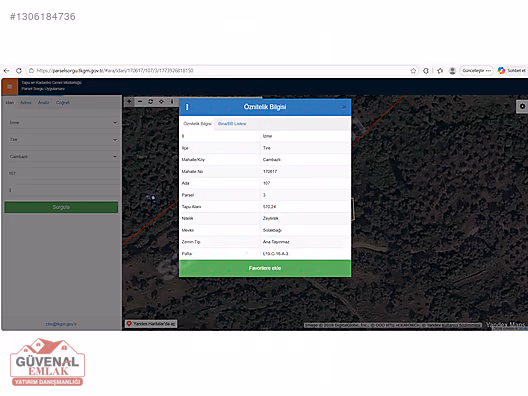
Task: Click the Favorilere ekle button
Action: (x=265, y=268)
